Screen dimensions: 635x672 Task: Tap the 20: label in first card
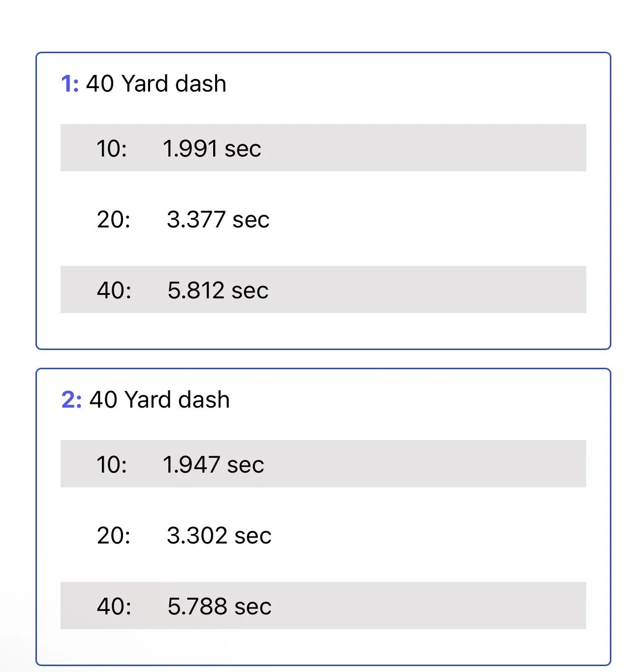click(x=114, y=220)
